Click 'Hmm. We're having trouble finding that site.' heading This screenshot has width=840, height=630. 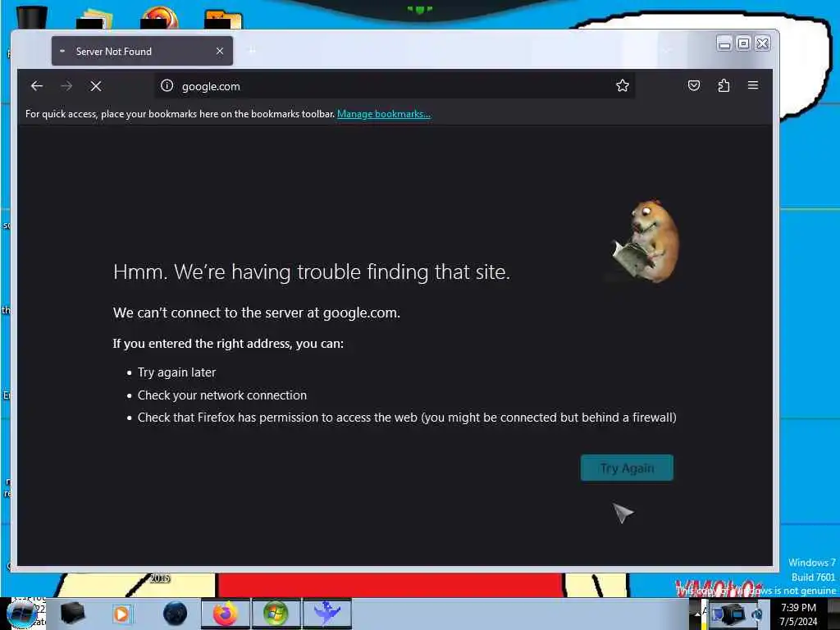(x=311, y=272)
